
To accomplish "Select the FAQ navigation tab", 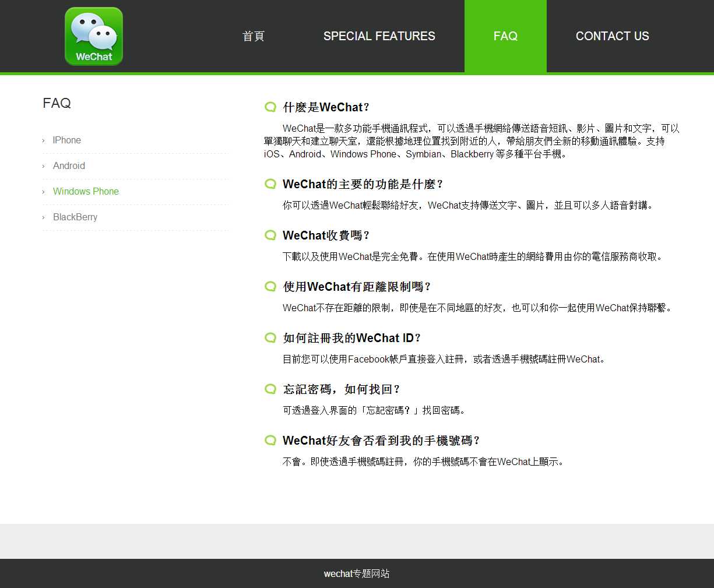I will pos(505,36).
